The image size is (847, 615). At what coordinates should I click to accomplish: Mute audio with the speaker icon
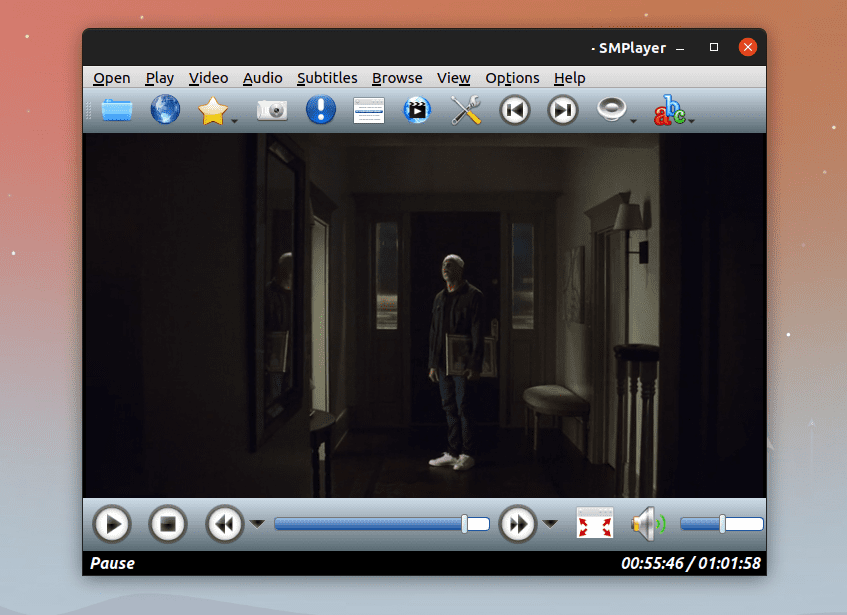click(x=648, y=524)
